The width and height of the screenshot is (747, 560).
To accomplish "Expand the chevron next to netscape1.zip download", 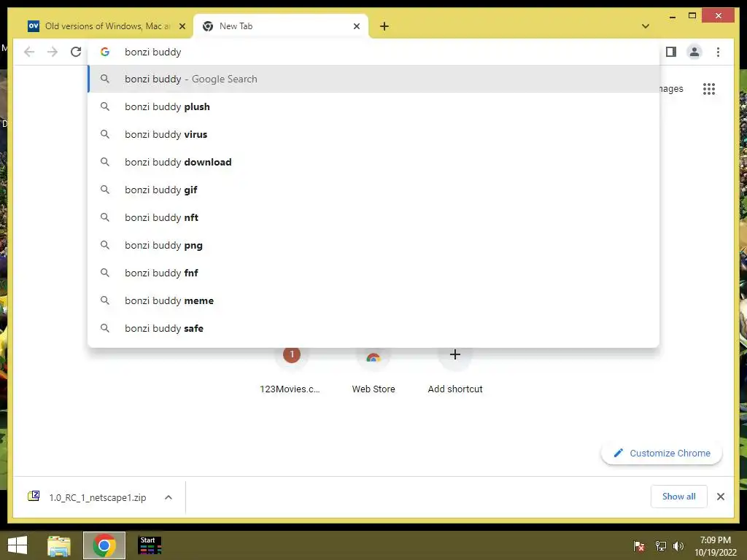I will [169, 497].
